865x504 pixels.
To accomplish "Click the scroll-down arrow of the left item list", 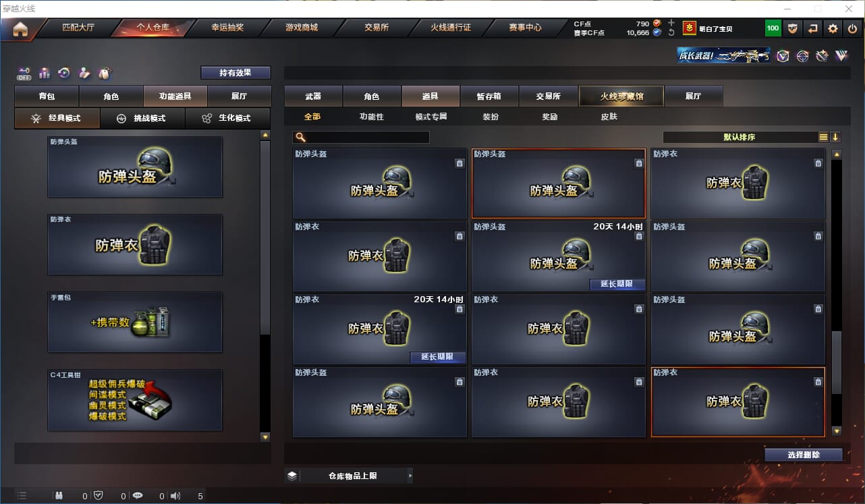I will point(265,437).
